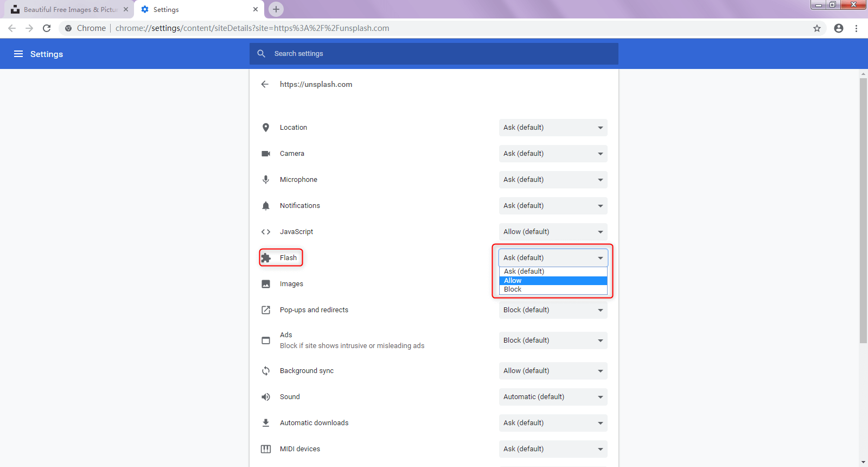Screen dimensions: 868x467
Task: Expand the Location permission dropdown
Action: [x=553, y=128]
